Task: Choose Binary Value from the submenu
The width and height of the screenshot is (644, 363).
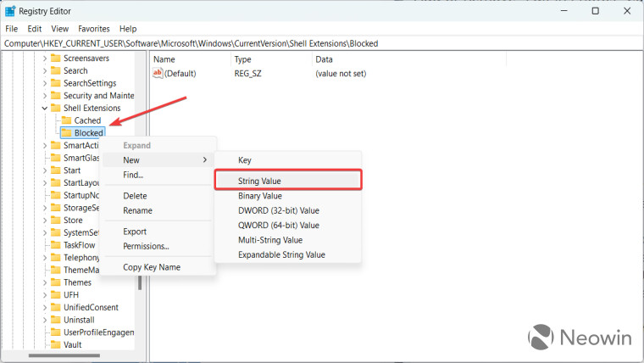Action: pyautogui.click(x=288, y=196)
